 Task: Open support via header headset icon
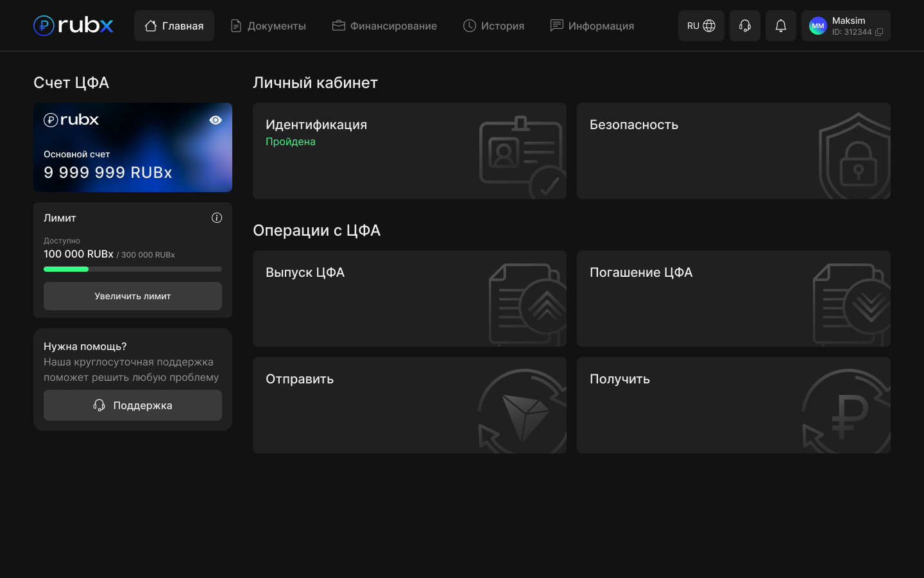pos(744,26)
